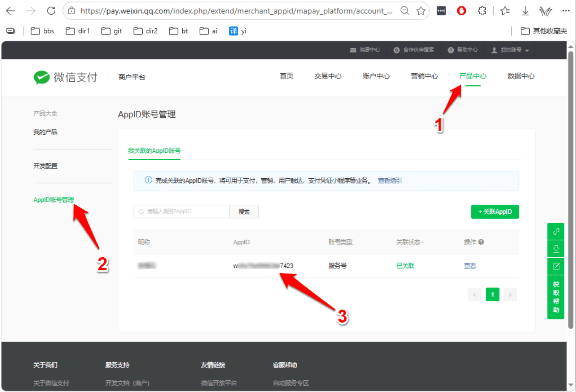Click the help question icon beside 操作 column
The image size is (576, 392).
(481, 242)
